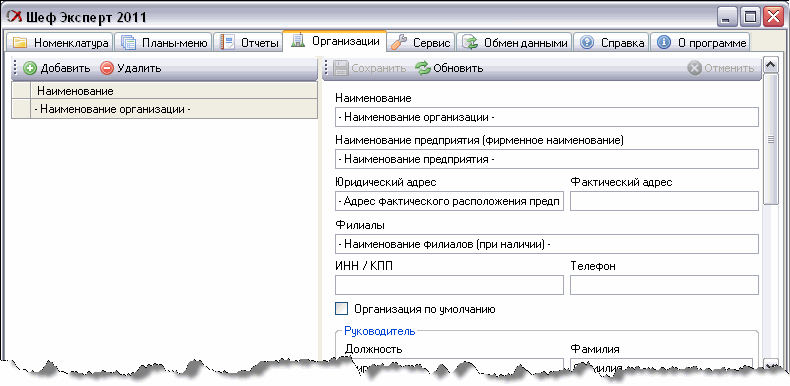Click the Отчеты notebook icon
Viewport: 790px width, 386px height.
tap(228, 43)
